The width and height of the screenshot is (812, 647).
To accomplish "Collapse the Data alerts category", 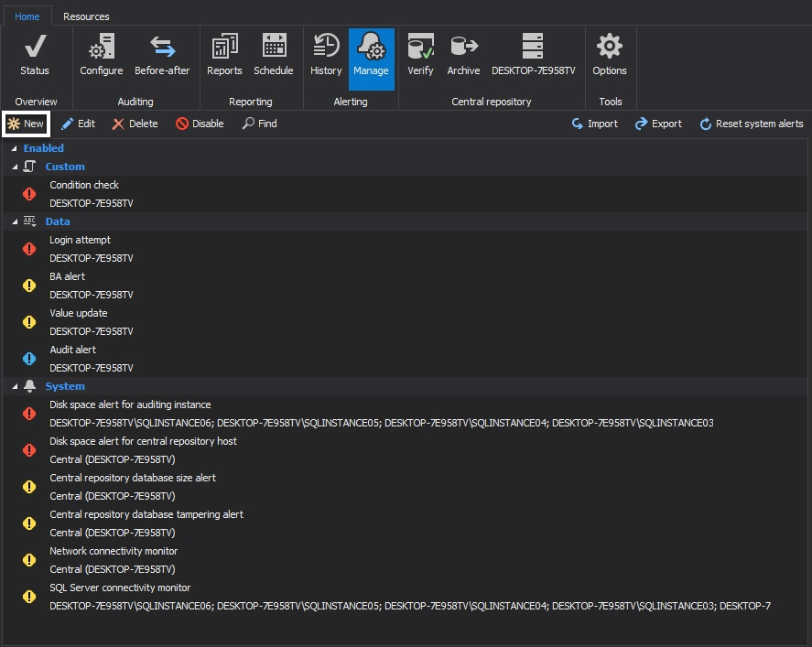I will (15, 221).
